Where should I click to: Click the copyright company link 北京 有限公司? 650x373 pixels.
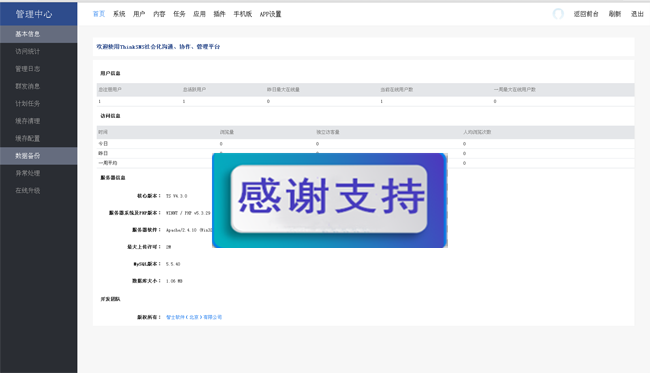pos(194,317)
